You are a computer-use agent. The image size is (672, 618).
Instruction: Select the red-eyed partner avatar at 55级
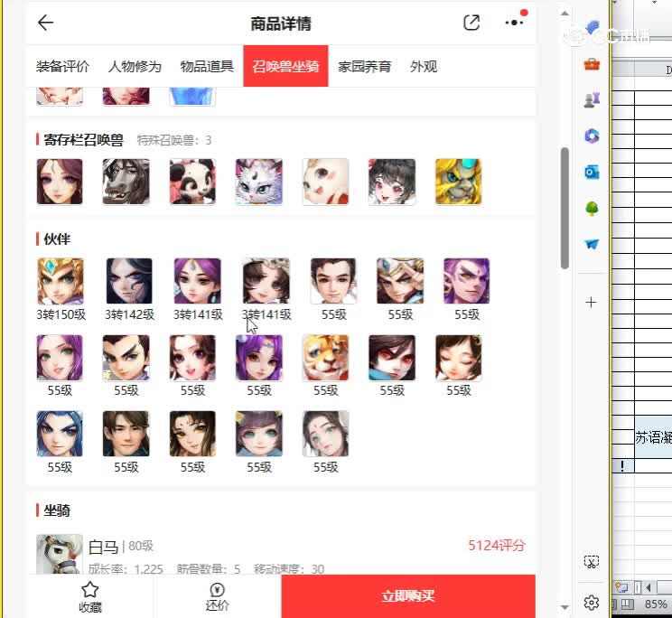coord(392,358)
